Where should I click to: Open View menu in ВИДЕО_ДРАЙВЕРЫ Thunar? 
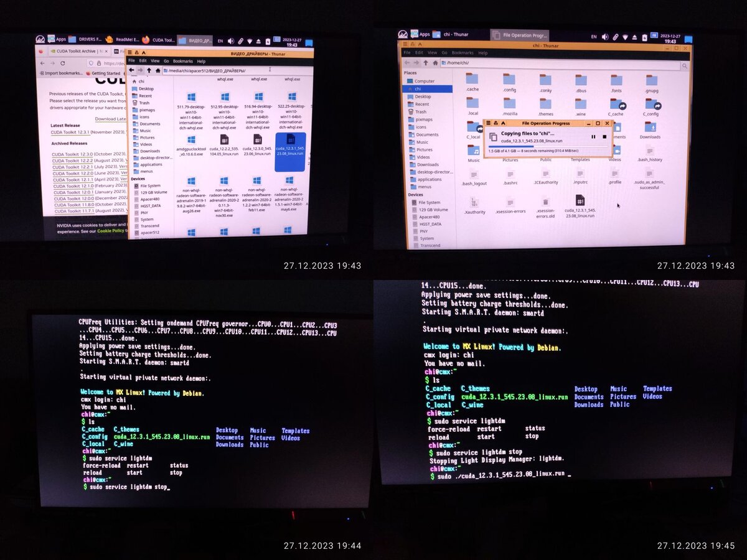pyautogui.click(x=154, y=61)
